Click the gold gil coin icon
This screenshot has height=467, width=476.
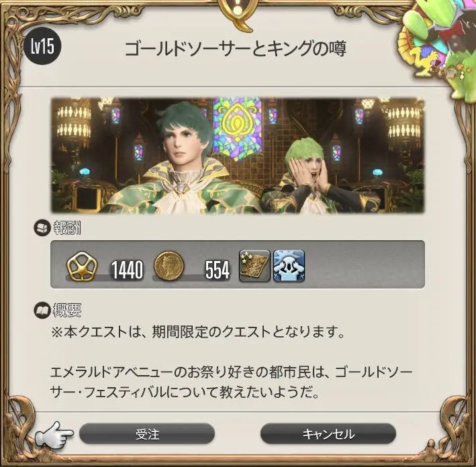[x=169, y=266]
